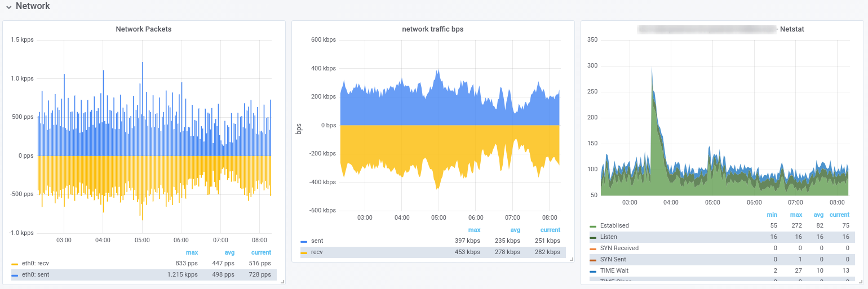Sort Netstat legend by min column
The width and height of the screenshot is (868, 289).
(772, 215)
